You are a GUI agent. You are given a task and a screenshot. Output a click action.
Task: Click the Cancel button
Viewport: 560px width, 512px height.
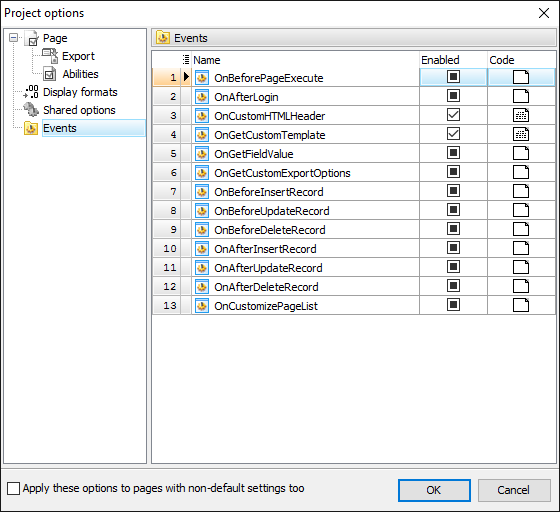[x=514, y=490]
